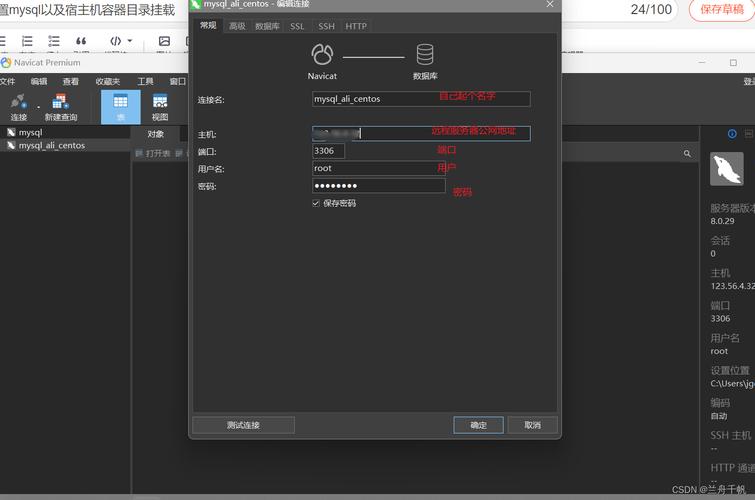
Task: Open the SSH tab
Action: point(326,26)
